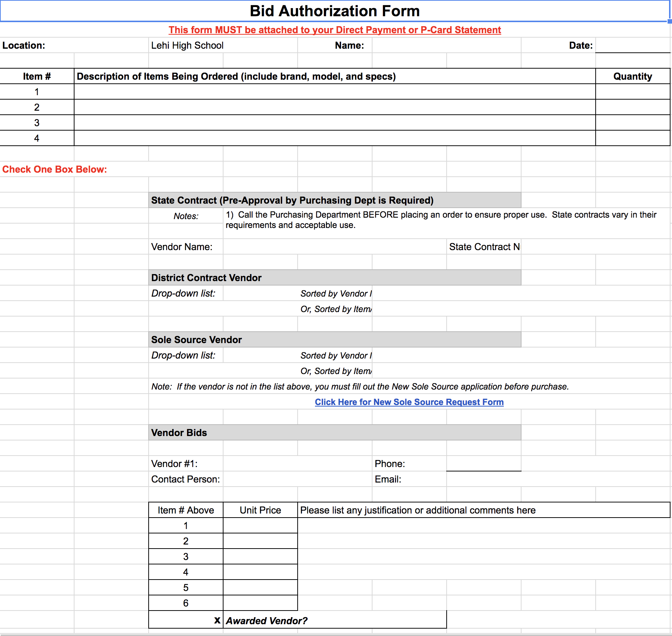Click the justification or additional comments cell
The width and height of the screenshot is (672, 636).
(484, 510)
